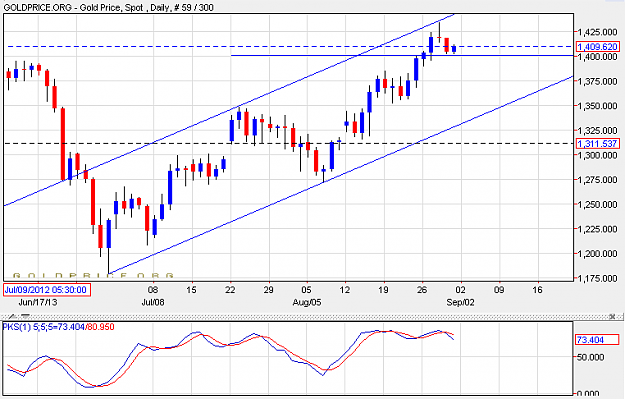625x399 pixels.
Task: Click the PKS(1) 5;5;5 indicator legend
Action: (58, 327)
